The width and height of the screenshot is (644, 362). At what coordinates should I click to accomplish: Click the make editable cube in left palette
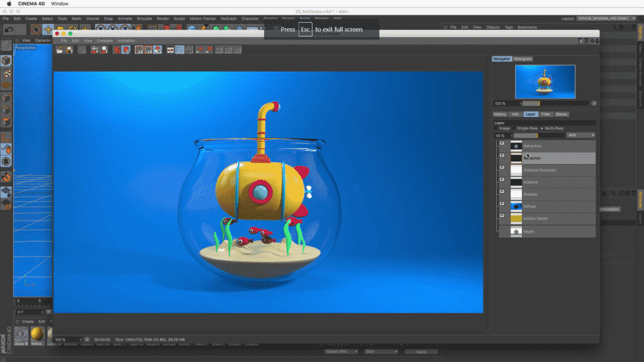[x=6, y=61]
